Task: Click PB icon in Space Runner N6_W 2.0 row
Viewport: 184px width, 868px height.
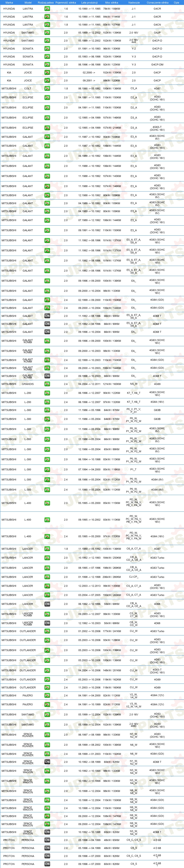Action: [x=47, y=745]
